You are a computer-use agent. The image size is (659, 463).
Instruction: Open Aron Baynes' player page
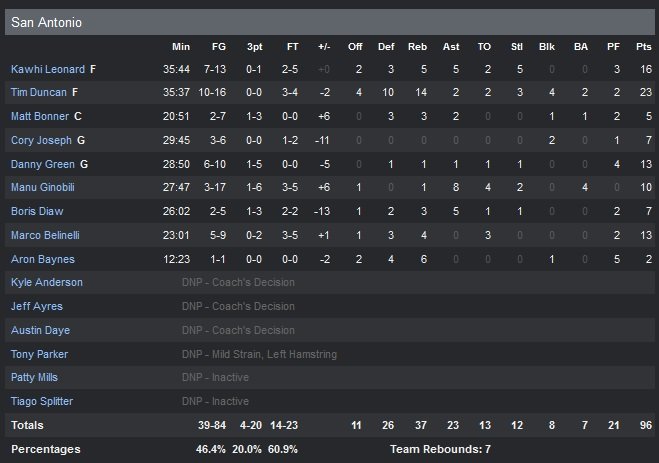[41, 259]
